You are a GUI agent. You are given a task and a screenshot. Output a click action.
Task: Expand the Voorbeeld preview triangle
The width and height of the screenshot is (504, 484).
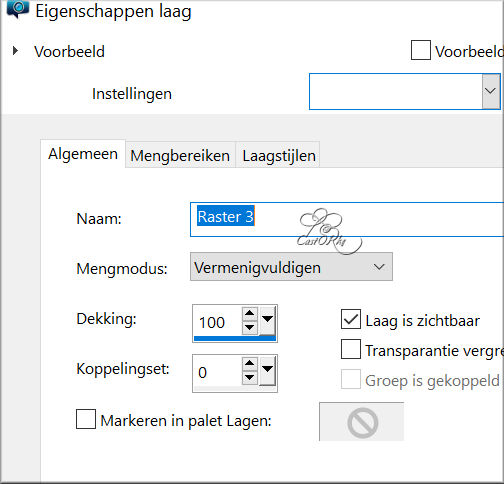(x=15, y=51)
